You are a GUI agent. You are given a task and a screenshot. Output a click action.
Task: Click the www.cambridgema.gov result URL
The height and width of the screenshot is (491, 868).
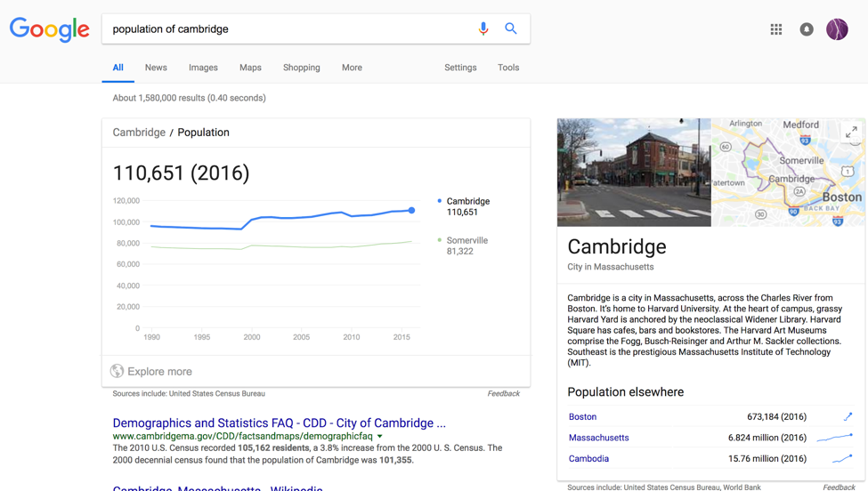pyautogui.click(x=242, y=436)
